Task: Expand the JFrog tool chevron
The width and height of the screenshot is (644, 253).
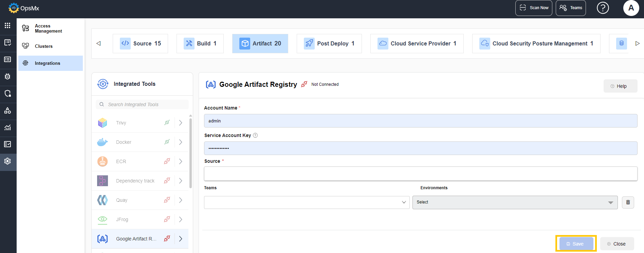Action: click(181, 219)
